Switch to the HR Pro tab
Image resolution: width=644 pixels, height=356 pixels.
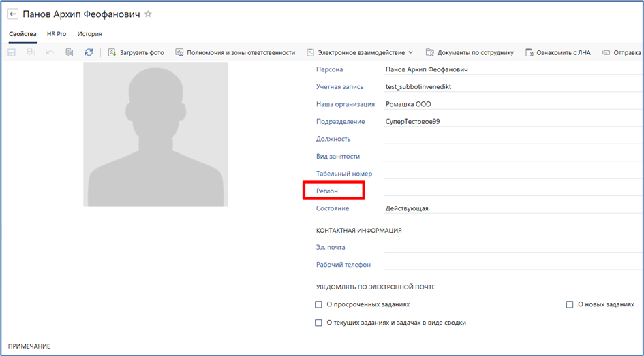(x=57, y=33)
